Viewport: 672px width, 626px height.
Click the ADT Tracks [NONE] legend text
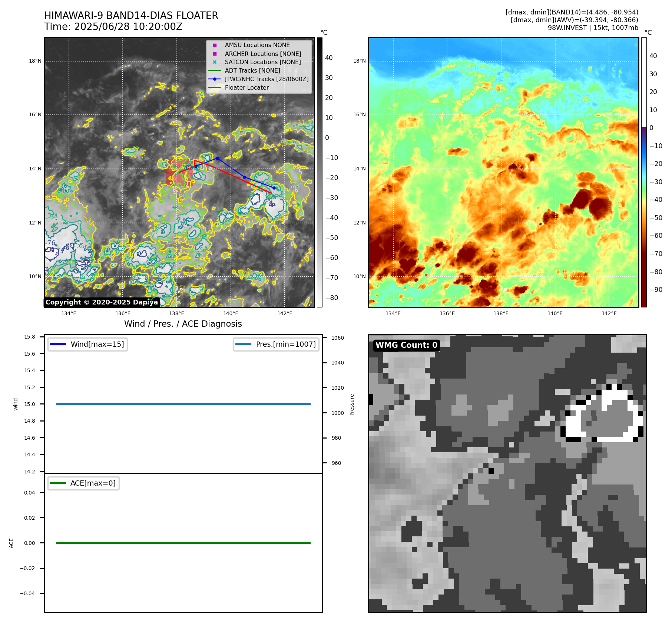point(252,70)
